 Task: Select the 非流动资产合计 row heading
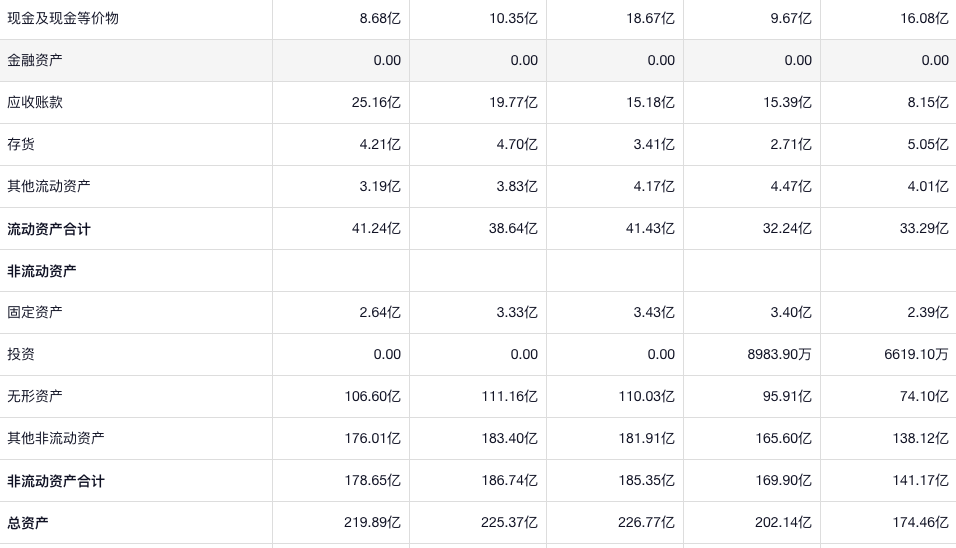(56, 481)
